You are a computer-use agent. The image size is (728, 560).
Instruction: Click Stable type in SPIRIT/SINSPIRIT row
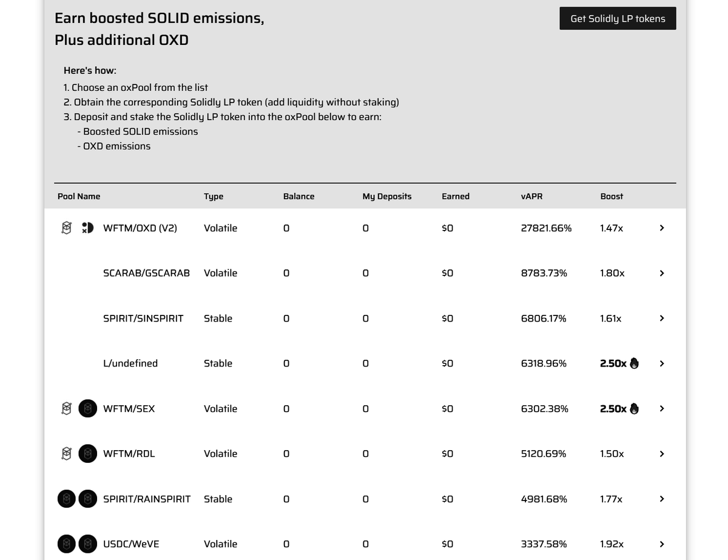pos(218,318)
